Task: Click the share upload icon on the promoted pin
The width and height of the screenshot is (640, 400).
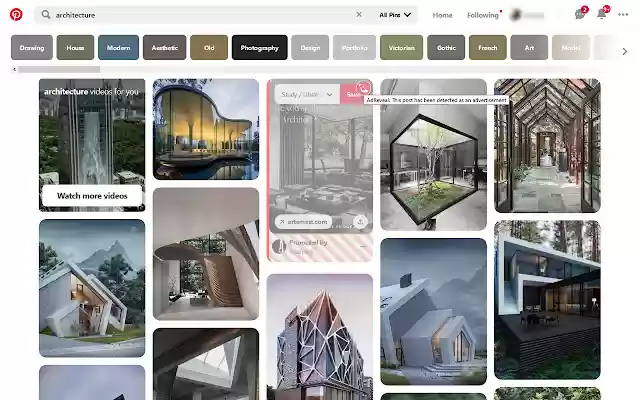Action: (x=360, y=222)
